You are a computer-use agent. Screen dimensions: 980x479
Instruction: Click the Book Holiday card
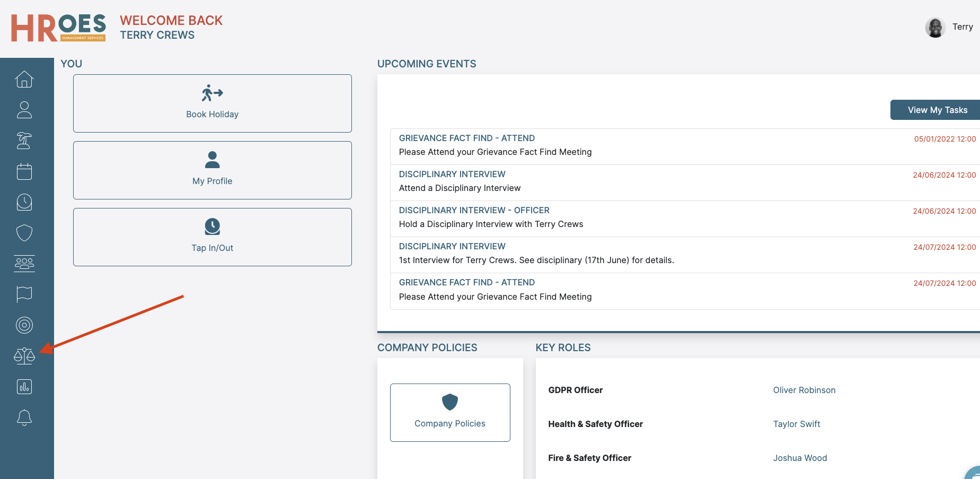click(212, 103)
